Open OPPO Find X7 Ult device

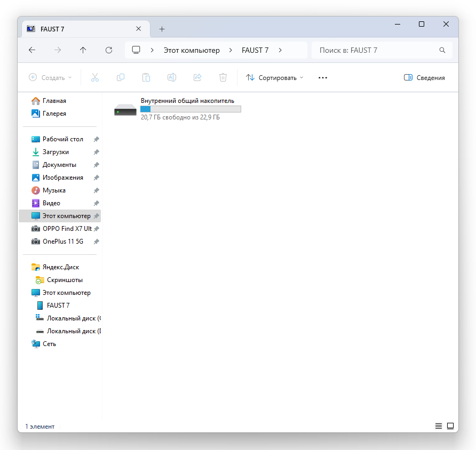tap(67, 229)
